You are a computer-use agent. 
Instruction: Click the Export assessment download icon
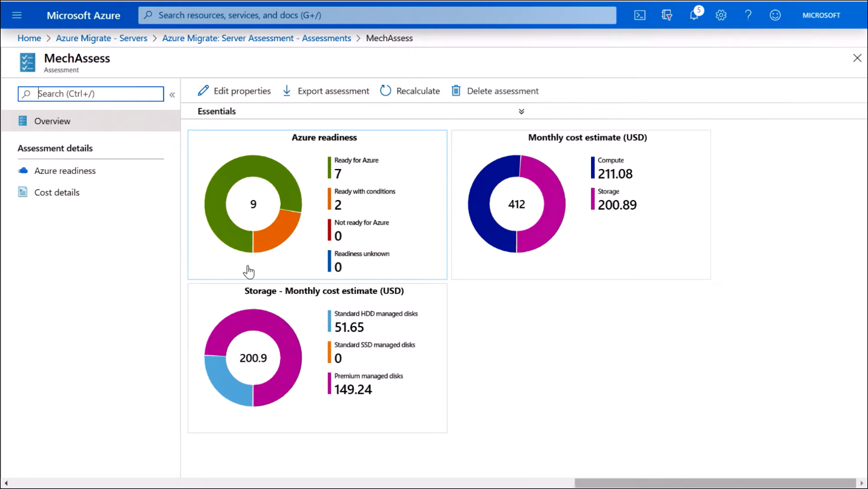[287, 91]
